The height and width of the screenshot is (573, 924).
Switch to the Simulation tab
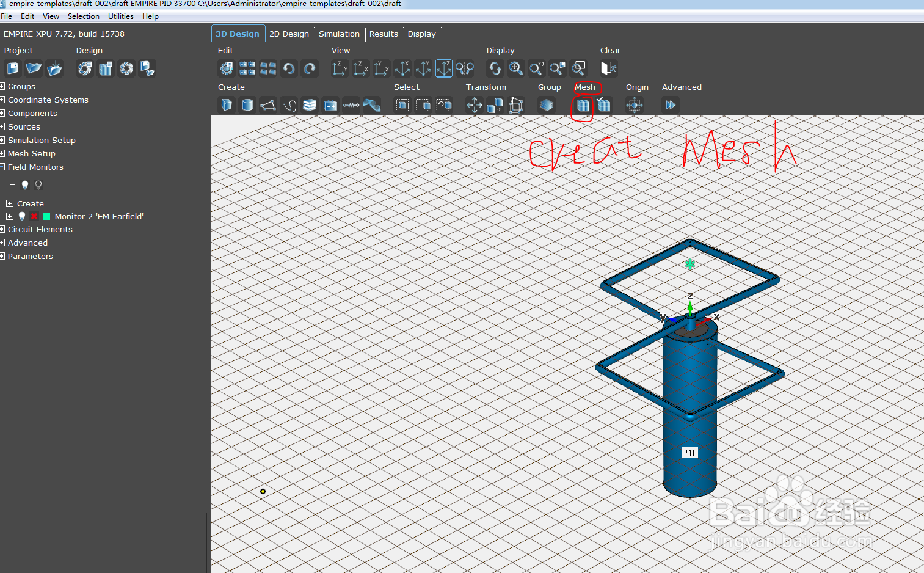pos(340,34)
